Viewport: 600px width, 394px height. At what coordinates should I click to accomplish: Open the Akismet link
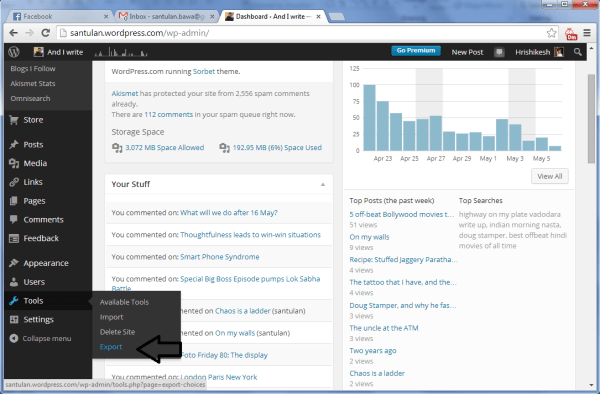click(x=125, y=93)
